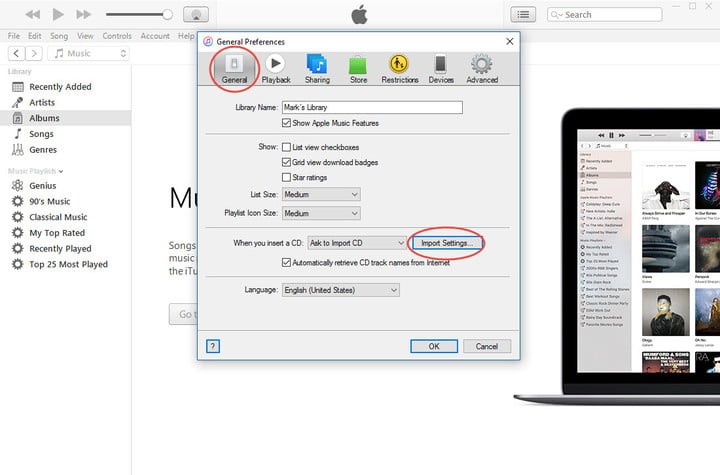Viewport: 720px width, 475px height.
Task: Open the General preferences tab
Action: (x=234, y=69)
